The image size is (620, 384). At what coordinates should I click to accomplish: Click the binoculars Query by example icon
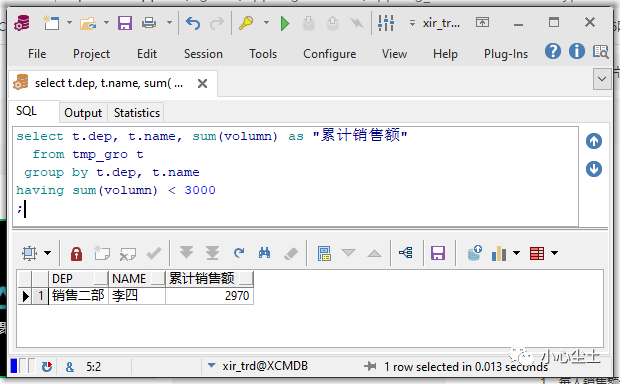[265, 253]
